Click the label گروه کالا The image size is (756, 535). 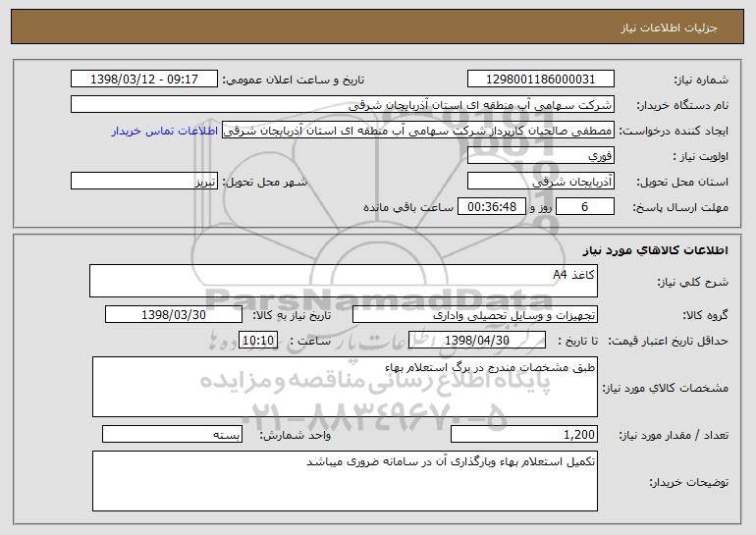(x=705, y=316)
